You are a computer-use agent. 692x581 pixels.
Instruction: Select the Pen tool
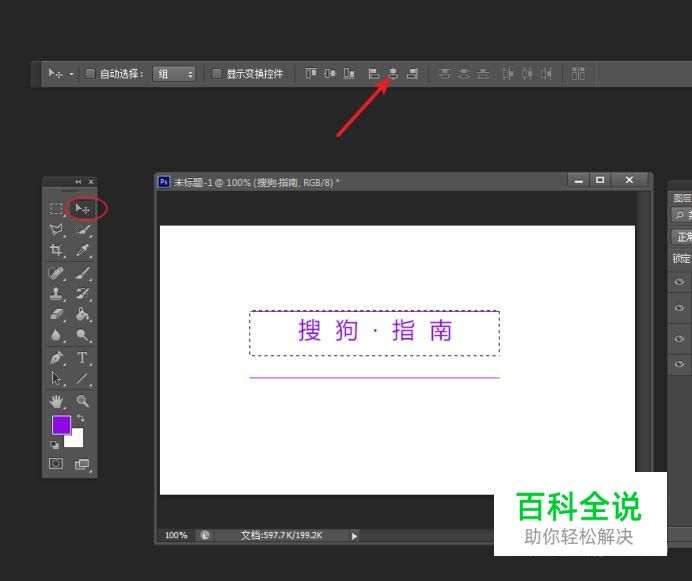point(56,358)
